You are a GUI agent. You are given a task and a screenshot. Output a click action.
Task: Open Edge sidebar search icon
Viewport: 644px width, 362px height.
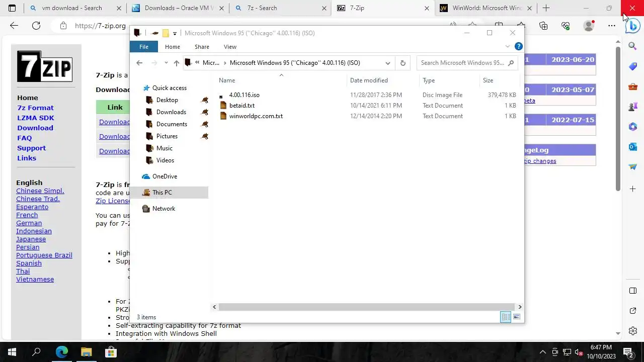pos(633,46)
